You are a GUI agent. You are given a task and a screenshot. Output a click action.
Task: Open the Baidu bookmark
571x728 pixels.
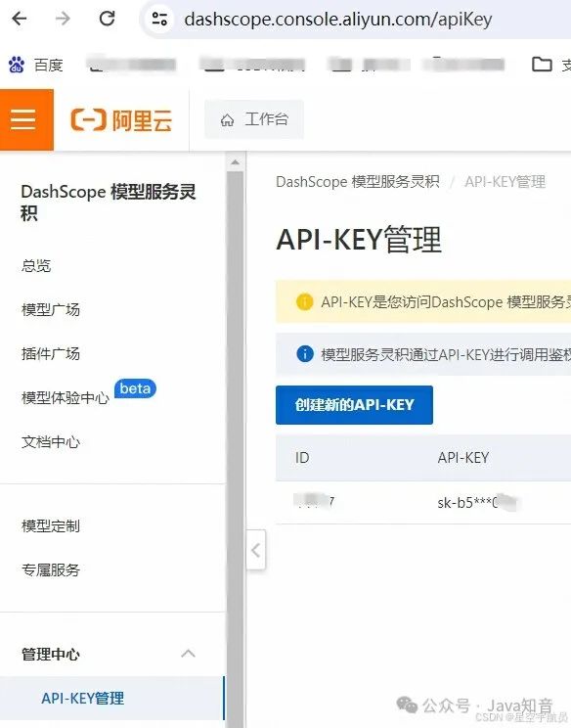point(36,65)
